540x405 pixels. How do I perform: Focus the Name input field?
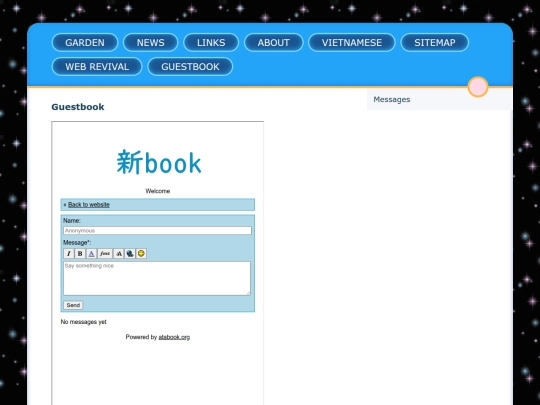point(157,230)
